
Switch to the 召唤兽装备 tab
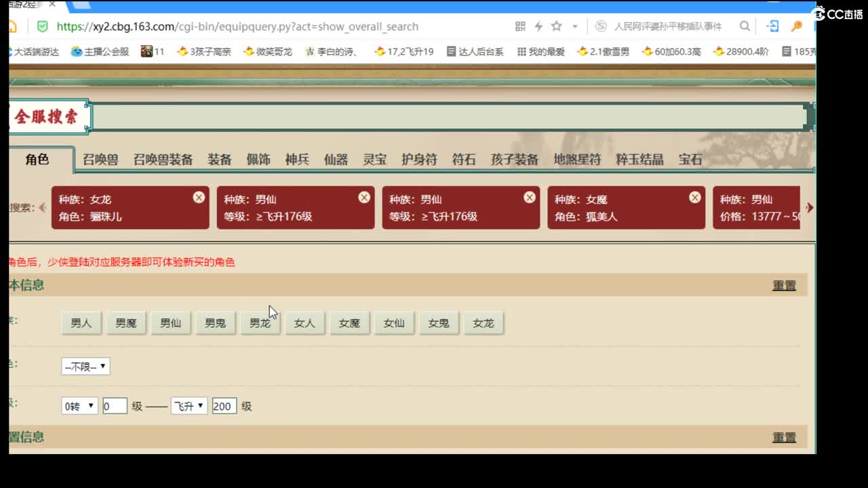(x=163, y=159)
